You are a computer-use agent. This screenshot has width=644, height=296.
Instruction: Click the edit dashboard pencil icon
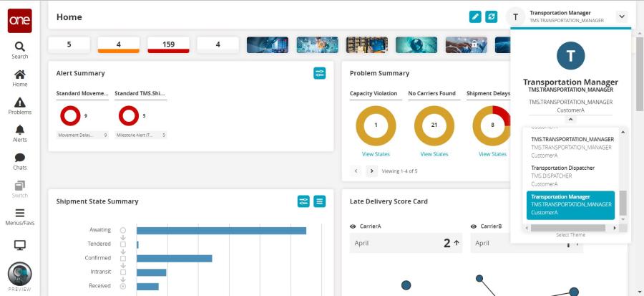click(475, 16)
